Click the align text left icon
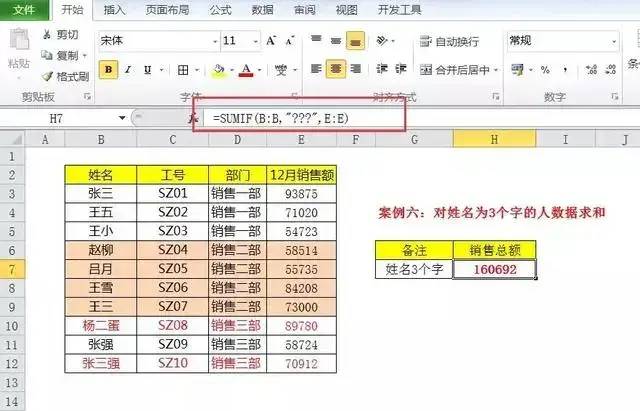This screenshot has width=640, height=411. (316, 69)
